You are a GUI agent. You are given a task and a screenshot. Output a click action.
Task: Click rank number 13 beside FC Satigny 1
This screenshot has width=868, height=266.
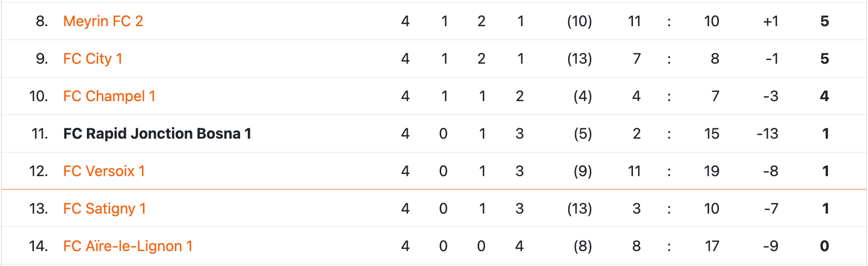(x=39, y=208)
